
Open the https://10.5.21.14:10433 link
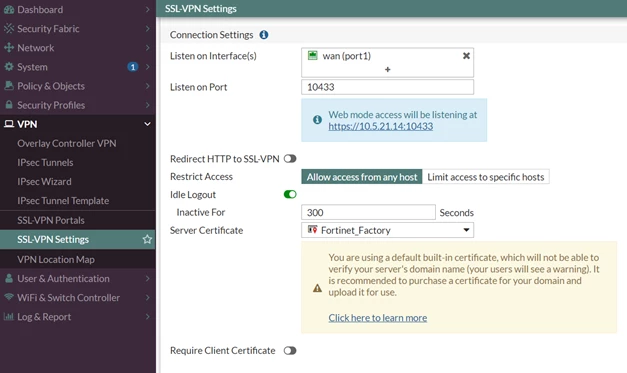(381, 126)
